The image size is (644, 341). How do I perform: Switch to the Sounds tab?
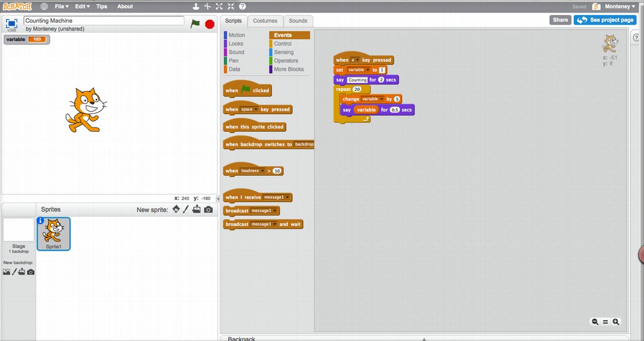pyautogui.click(x=298, y=21)
